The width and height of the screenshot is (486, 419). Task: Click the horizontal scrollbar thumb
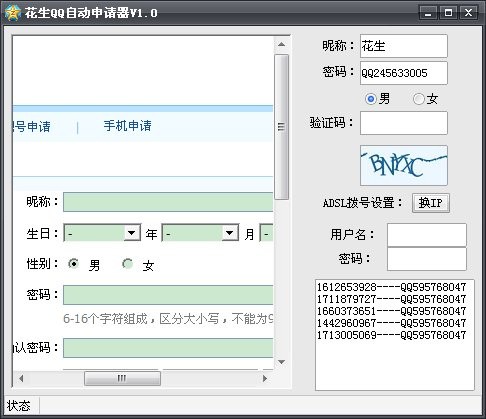122,379
